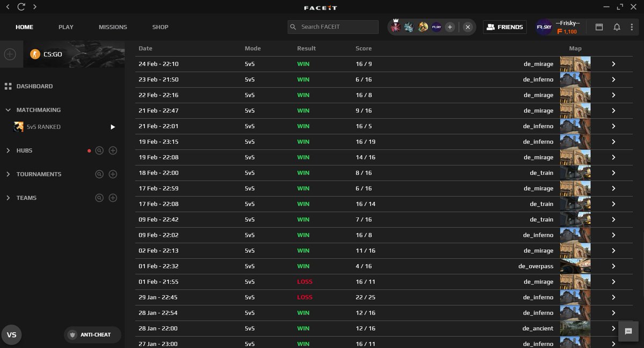
Task: Close the party with the X button
Action: pyautogui.click(x=468, y=27)
